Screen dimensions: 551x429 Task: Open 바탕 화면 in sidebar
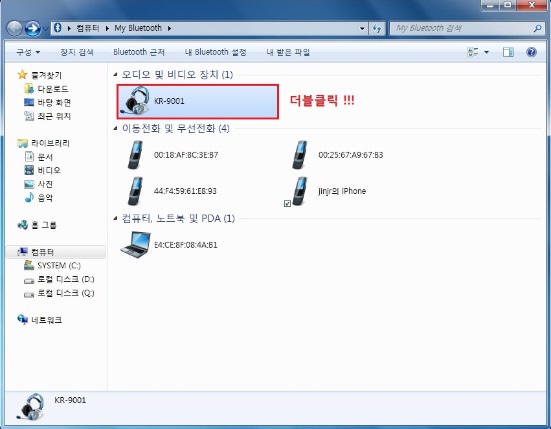tap(47, 103)
